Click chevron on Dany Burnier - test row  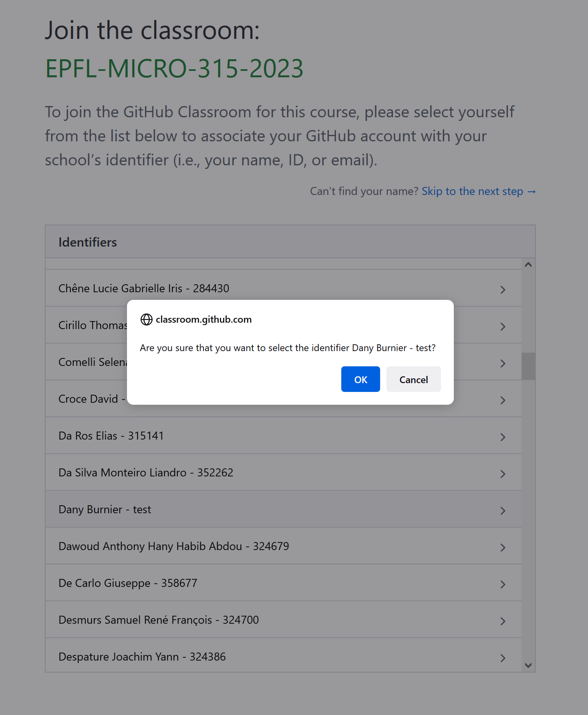point(503,510)
